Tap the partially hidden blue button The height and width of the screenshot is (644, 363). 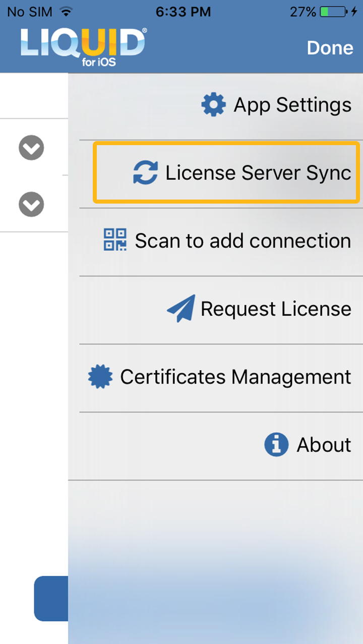coord(51,598)
